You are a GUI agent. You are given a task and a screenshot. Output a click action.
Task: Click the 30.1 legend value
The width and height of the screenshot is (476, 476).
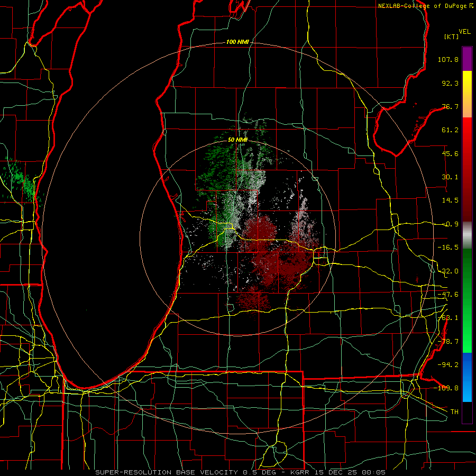pos(450,177)
